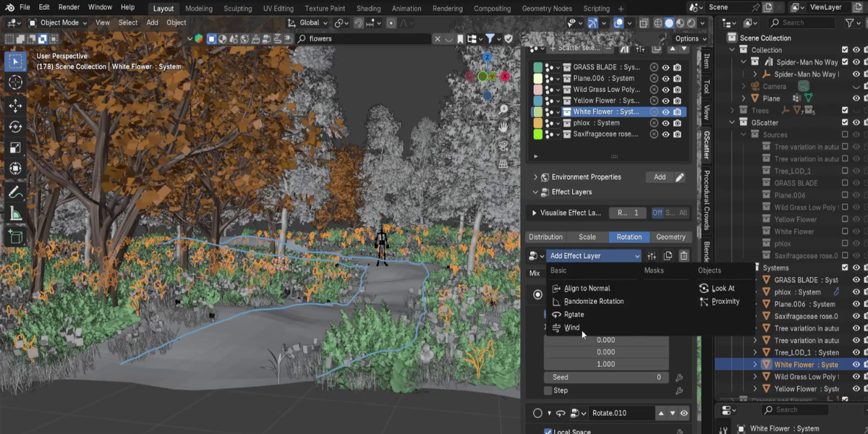Delete the effect layer with trash icon
This screenshot has height=434, width=868.
[x=684, y=255]
